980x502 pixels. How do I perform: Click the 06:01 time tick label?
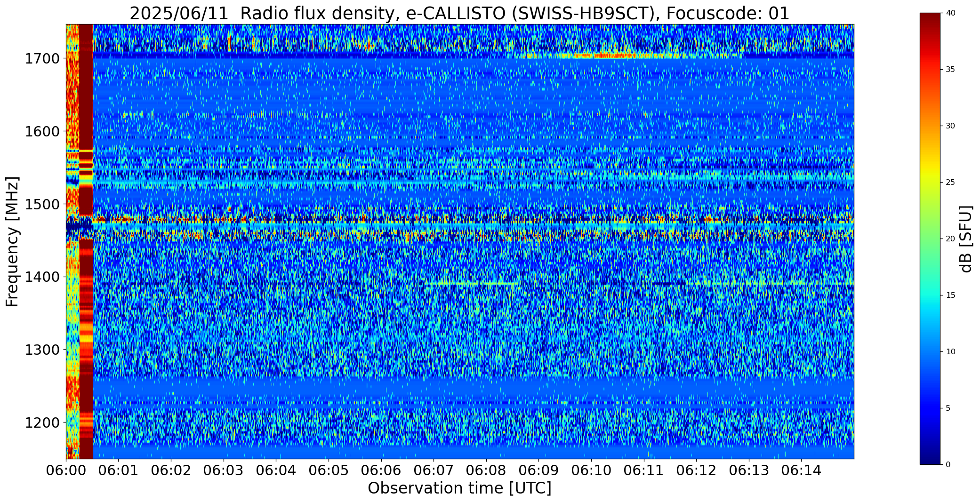pyautogui.click(x=119, y=470)
